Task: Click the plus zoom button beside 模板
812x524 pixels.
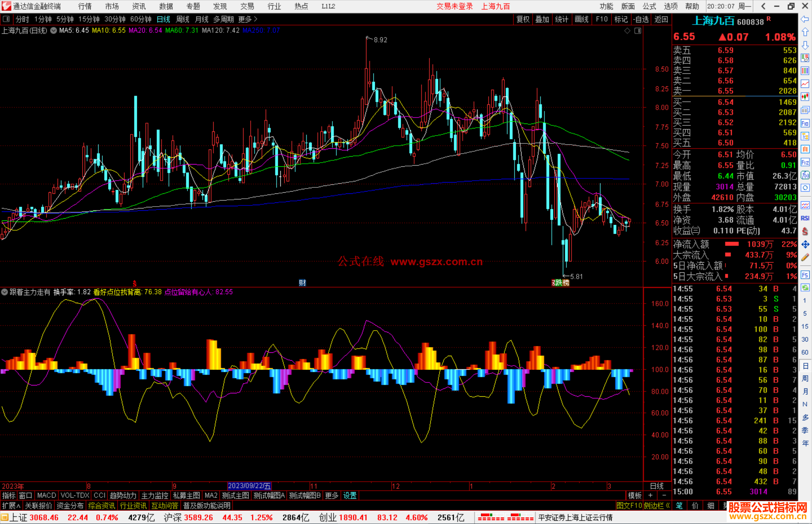Action: tap(650, 495)
